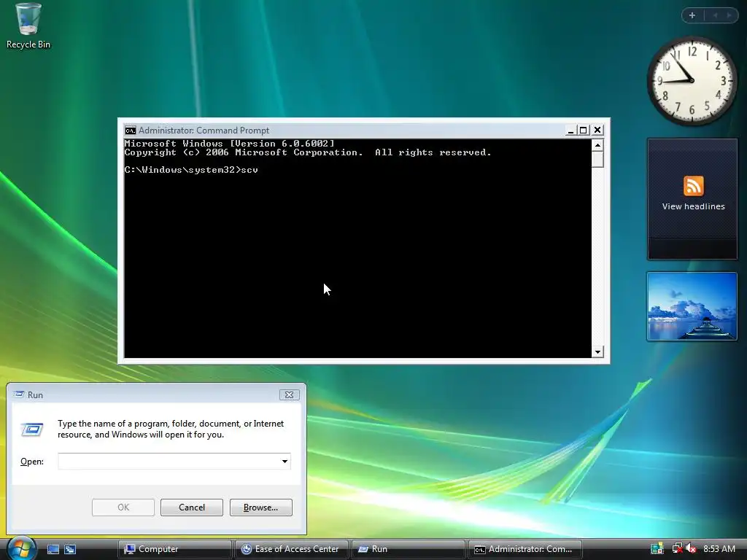
Task: Switch to Computer taskbar button
Action: click(x=174, y=549)
